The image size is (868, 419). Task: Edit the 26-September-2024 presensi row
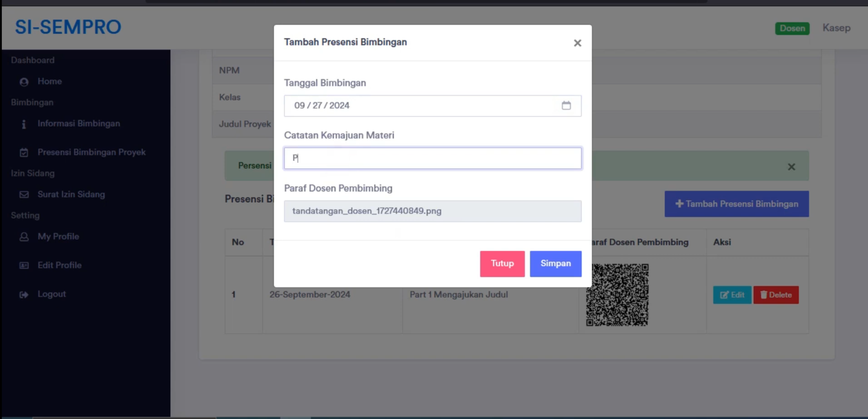point(732,295)
